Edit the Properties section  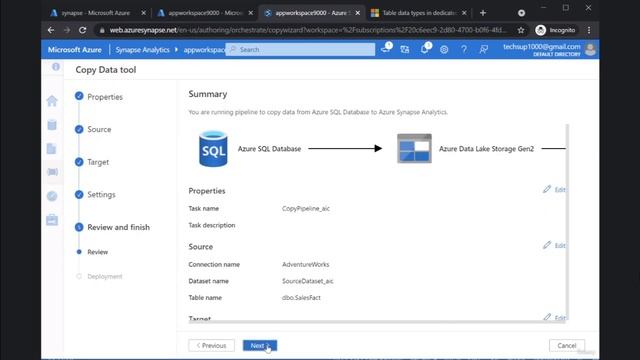(x=554, y=189)
